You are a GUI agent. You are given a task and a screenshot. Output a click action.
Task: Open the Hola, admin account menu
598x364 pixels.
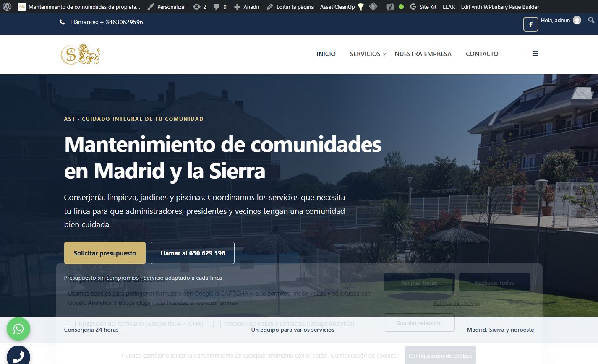point(561,20)
